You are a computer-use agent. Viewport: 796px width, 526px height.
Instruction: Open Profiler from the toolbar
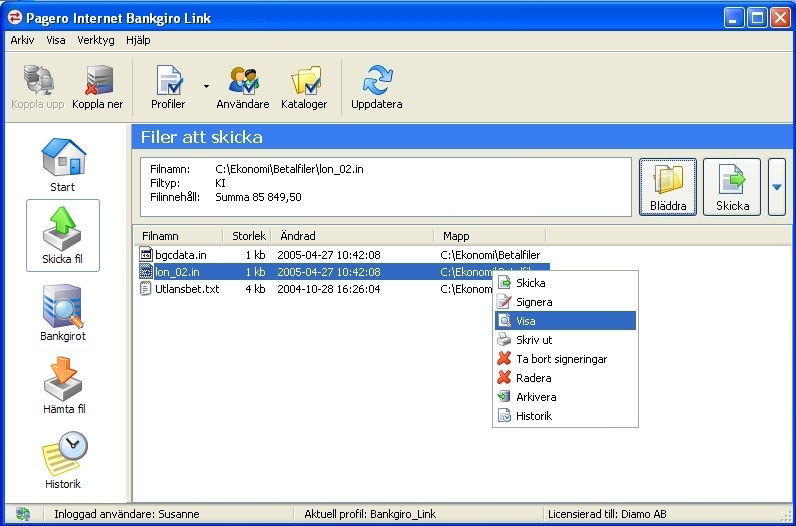click(168, 87)
